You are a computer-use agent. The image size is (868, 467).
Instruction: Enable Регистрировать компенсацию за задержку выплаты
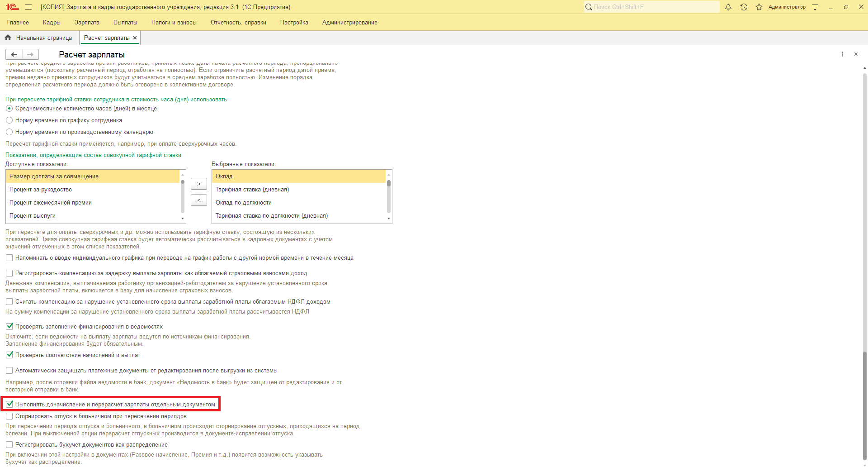tap(9, 273)
